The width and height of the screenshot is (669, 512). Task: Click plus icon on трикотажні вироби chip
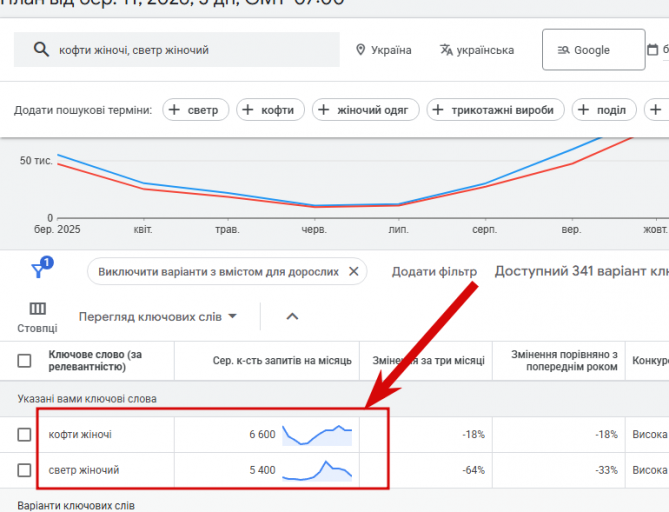click(438, 110)
